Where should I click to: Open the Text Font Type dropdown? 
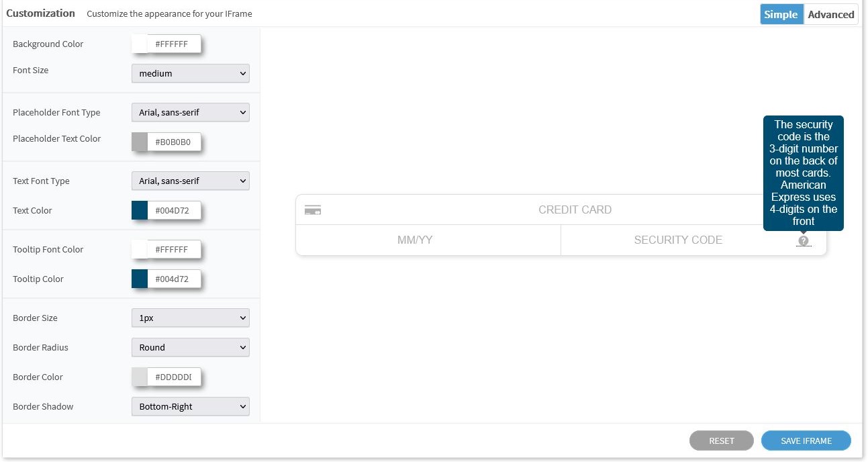click(x=190, y=181)
